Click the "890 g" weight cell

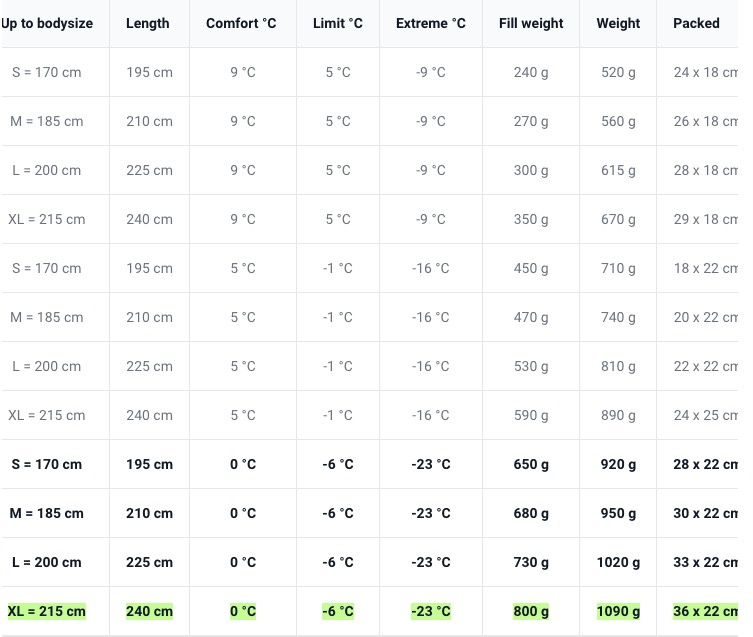[618, 415]
